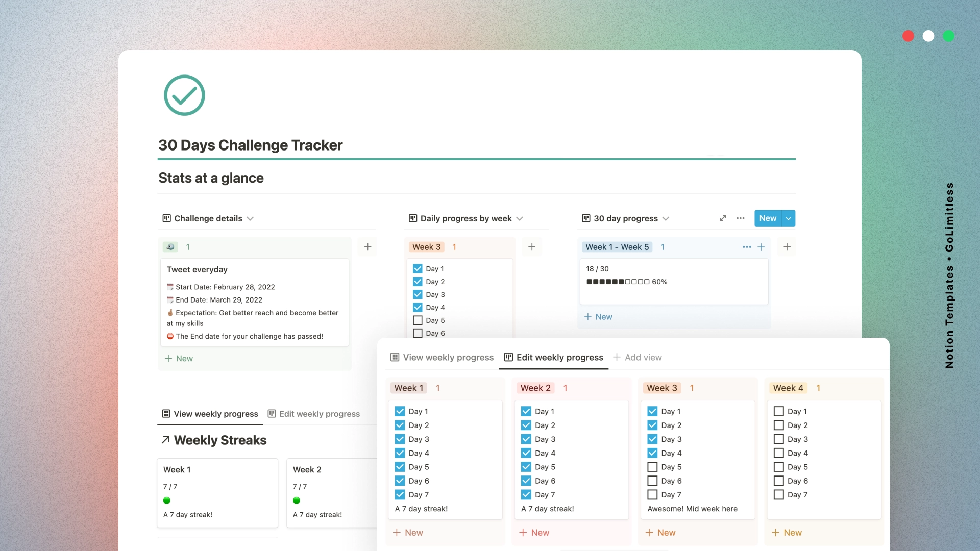
Task: Click Add New entry in Challenge details
Action: tap(178, 358)
